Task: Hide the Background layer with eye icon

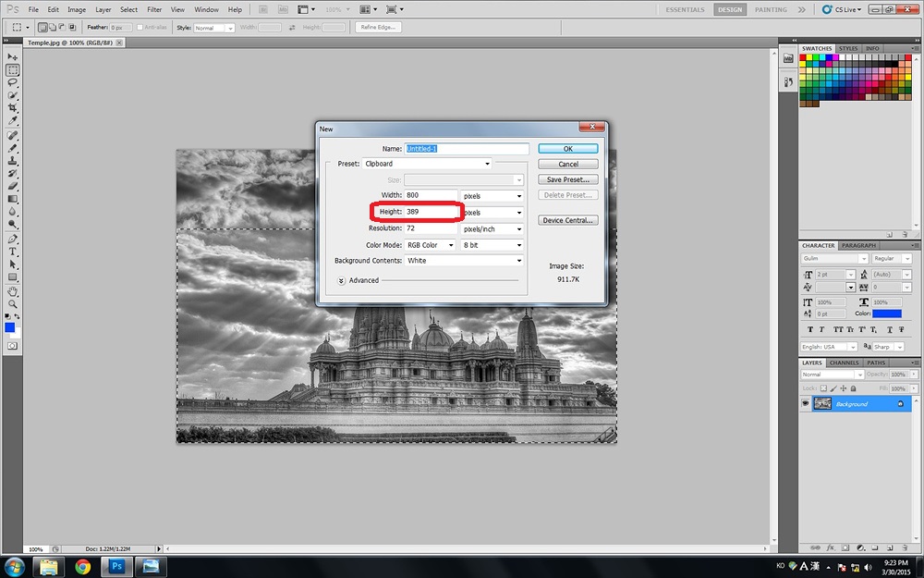Action: (806, 404)
